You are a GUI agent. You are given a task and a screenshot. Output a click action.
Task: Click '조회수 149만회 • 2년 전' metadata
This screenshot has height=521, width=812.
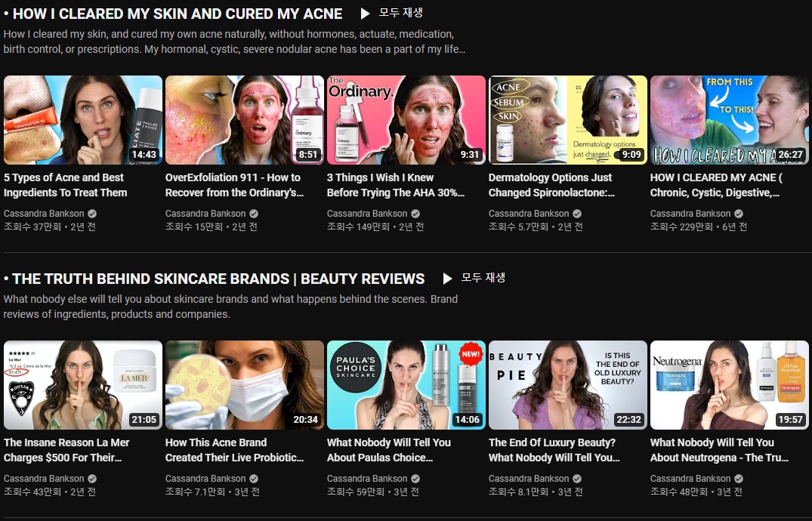(375, 227)
